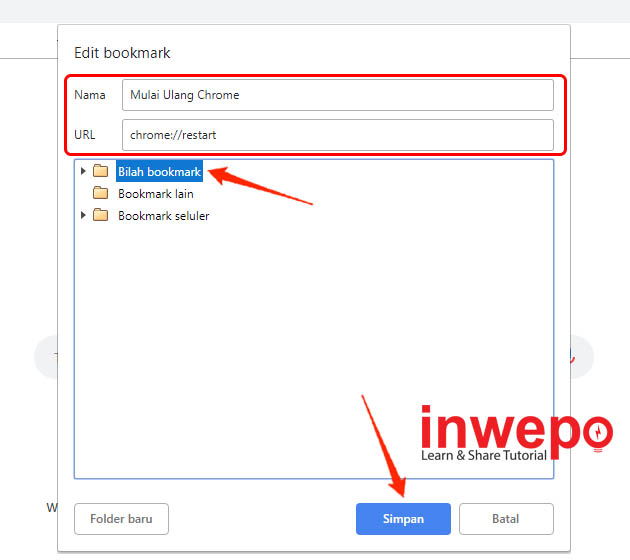
Task: Click the Nama text field
Action: (x=338, y=95)
